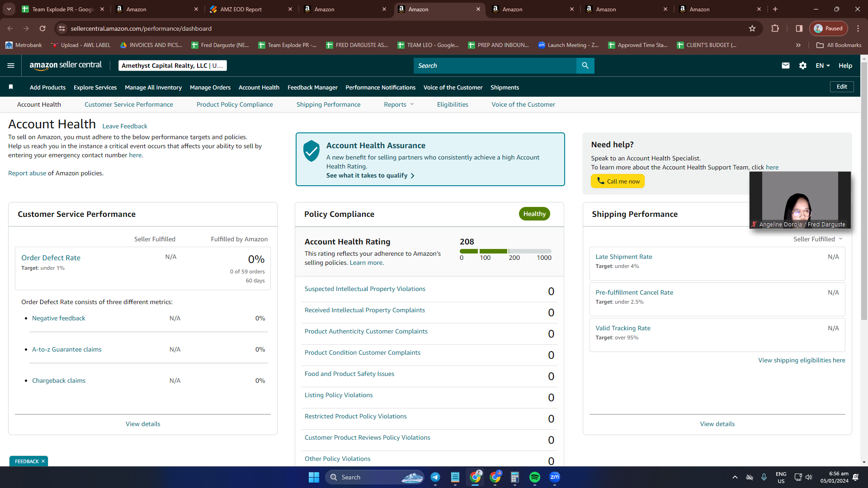This screenshot has height=488, width=868.
Task: Open Spotify from the taskbar
Action: click(x=534, y=477)
